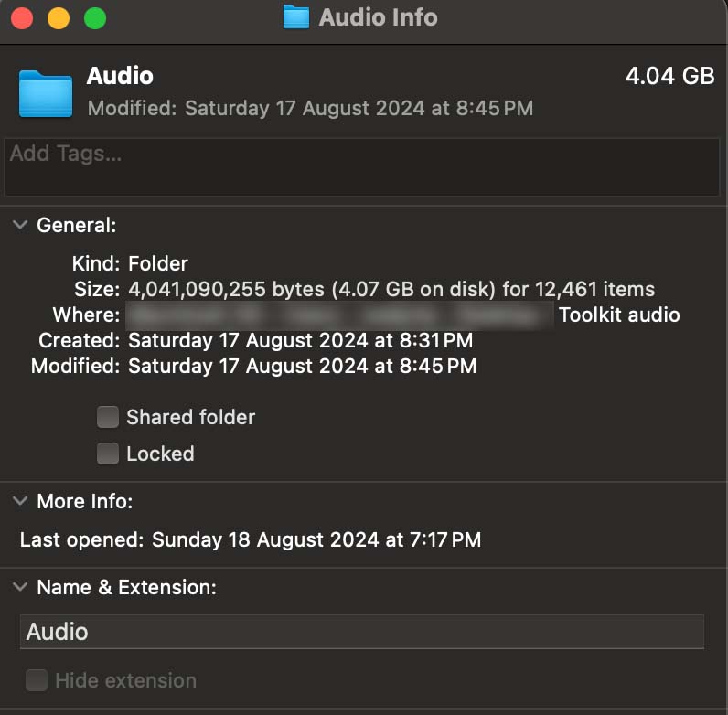Enable the Shared folder checkbox
This screenshot has width=728, height=715.
pos(108,418)
